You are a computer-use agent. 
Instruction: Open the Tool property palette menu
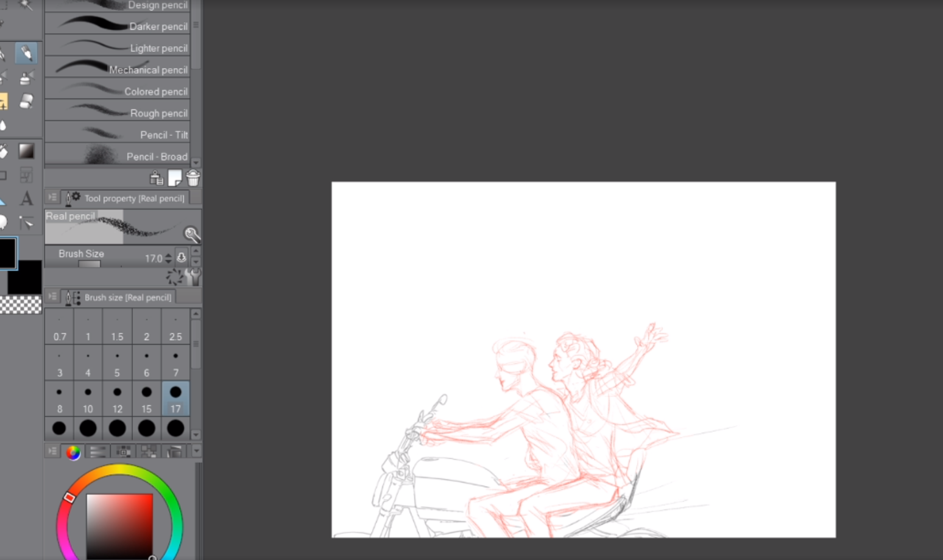tap(52, 198)
